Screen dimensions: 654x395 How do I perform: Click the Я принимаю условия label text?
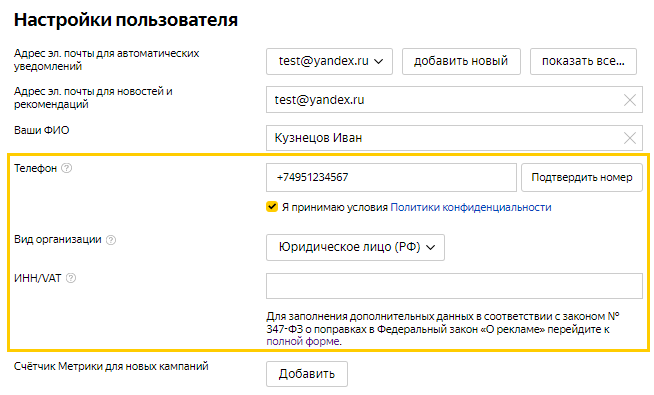[335, 207]
